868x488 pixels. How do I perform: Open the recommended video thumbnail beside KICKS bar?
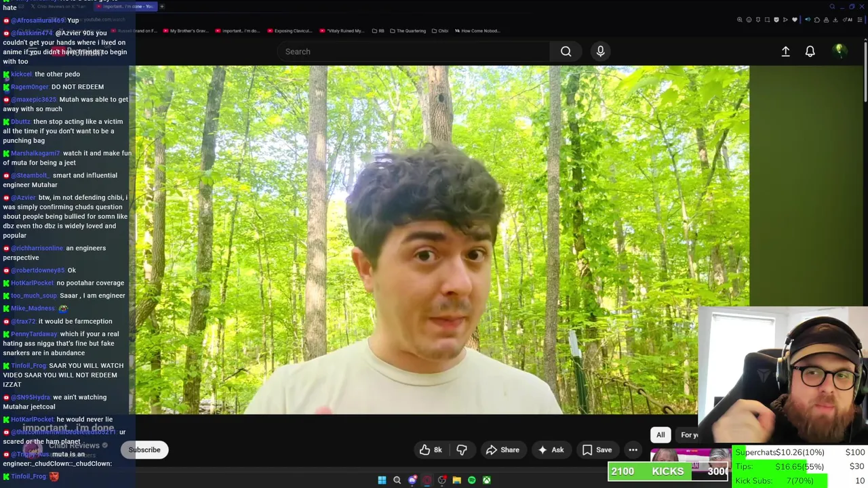tap(690, 455)
